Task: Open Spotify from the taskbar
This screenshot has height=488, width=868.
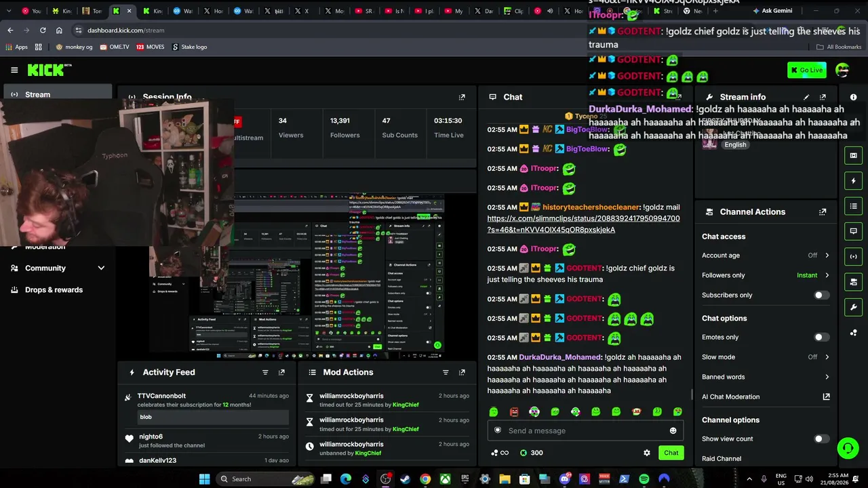Action: click(x=644, y=479)
